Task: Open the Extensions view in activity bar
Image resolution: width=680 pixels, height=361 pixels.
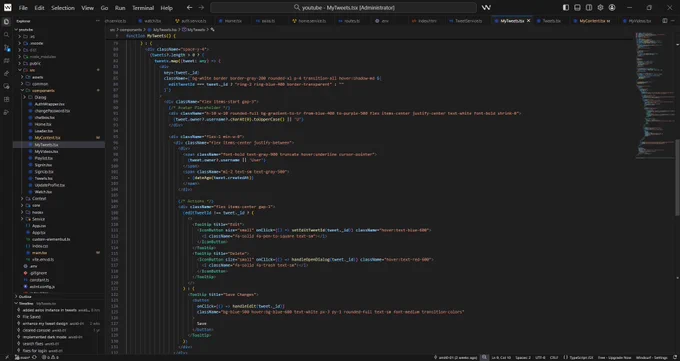Action: pos(6,99)
